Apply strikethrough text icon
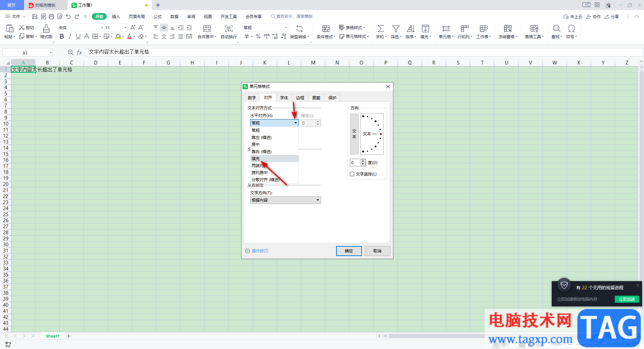The width and height of the screenshot is (644, 349). [87, 36]
